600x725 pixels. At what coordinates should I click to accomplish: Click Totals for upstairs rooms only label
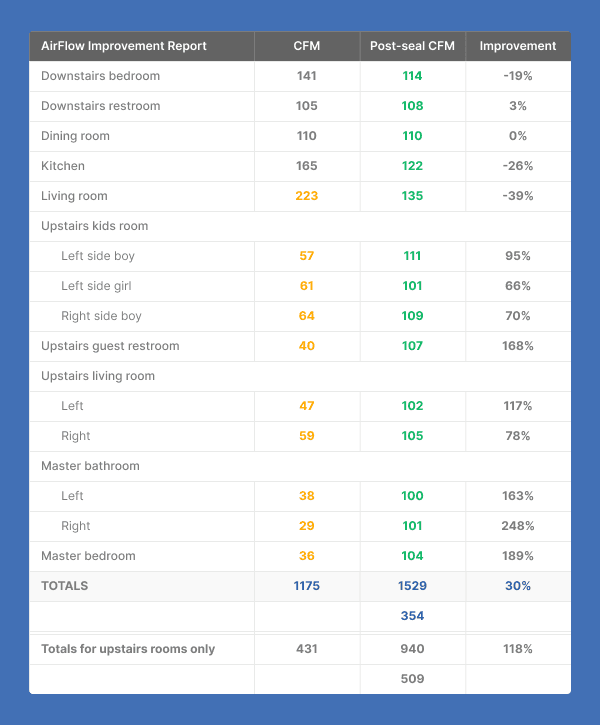coord(128,649)
